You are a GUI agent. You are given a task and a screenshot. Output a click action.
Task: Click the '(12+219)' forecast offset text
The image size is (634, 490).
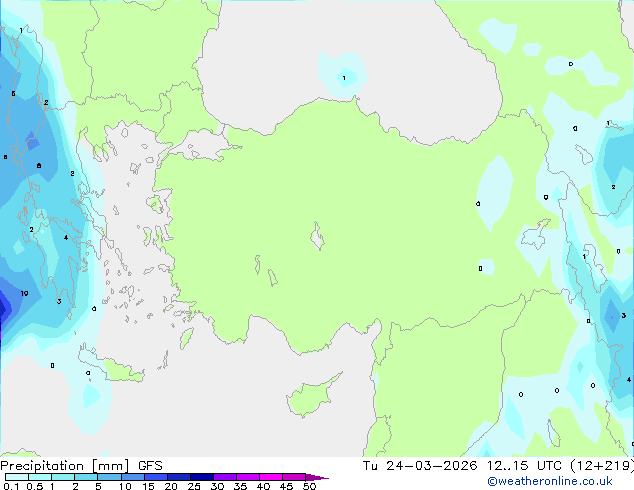[x=602, y=466]
